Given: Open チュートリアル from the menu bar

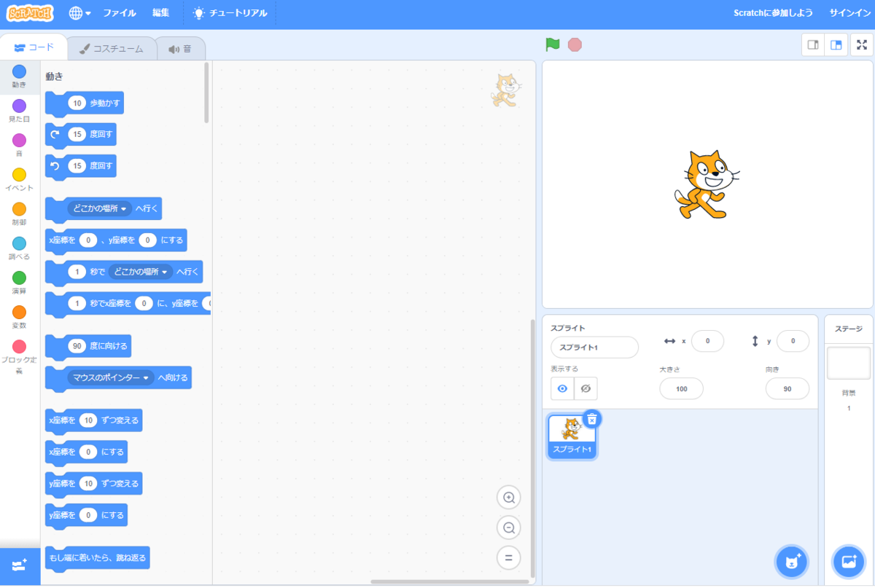Looking at the screenshot, I should click(230, 13).
